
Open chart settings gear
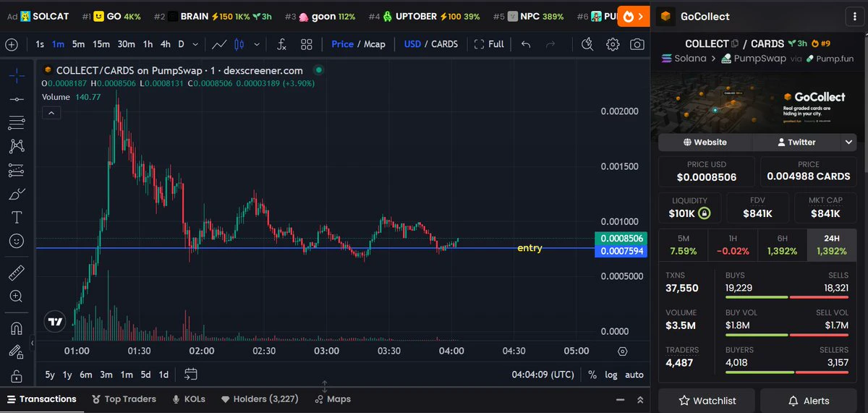click(613, 44)
